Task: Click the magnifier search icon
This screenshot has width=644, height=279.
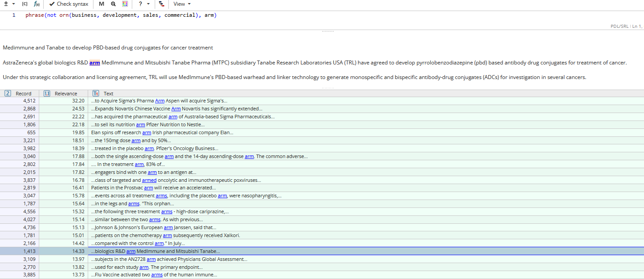Action: point(113,4)
